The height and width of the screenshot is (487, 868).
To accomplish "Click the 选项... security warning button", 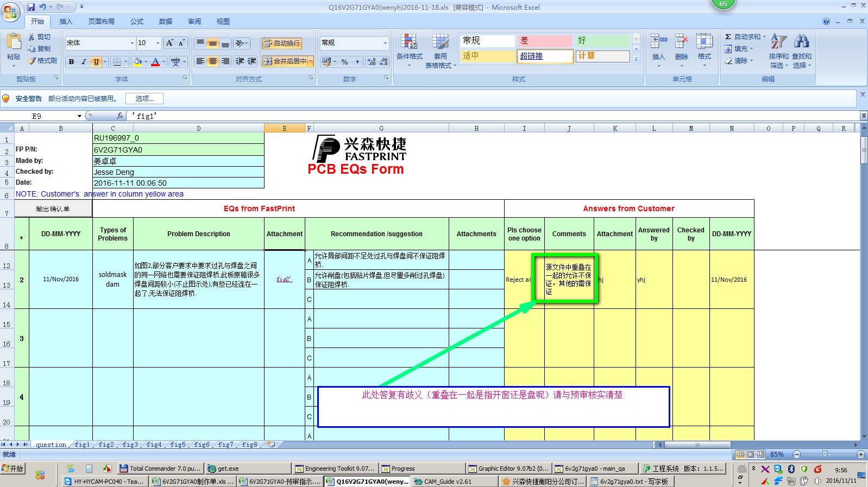I will pos(144,99).
